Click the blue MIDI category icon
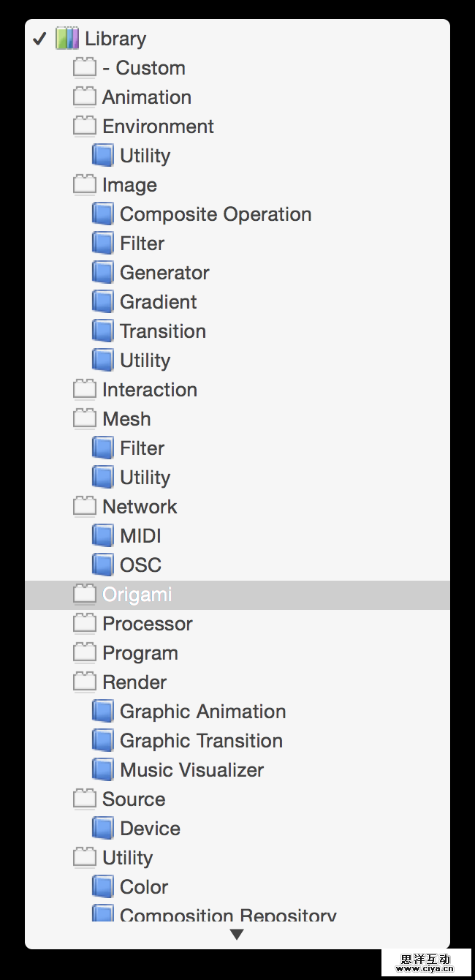 coord(102,536)
